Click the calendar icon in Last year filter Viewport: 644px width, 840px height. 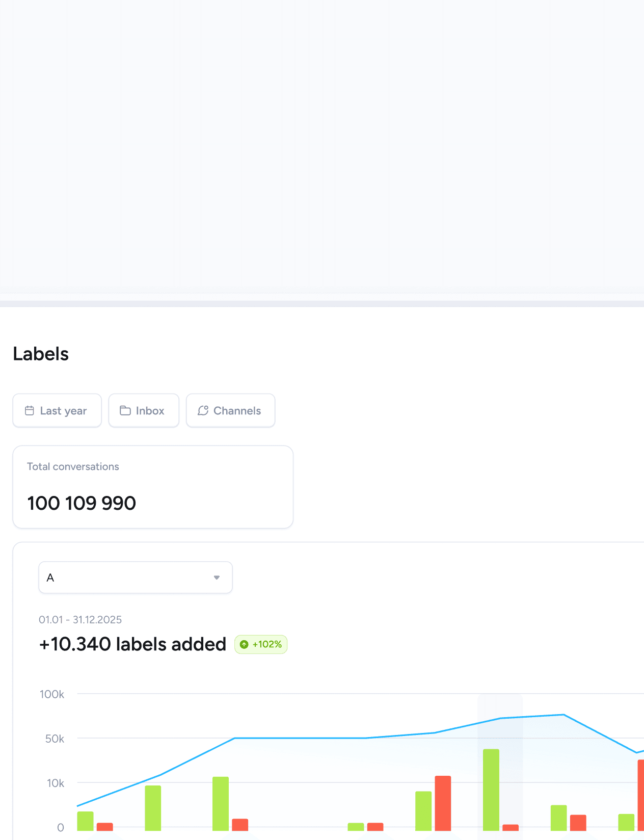[x=30, y=410]
